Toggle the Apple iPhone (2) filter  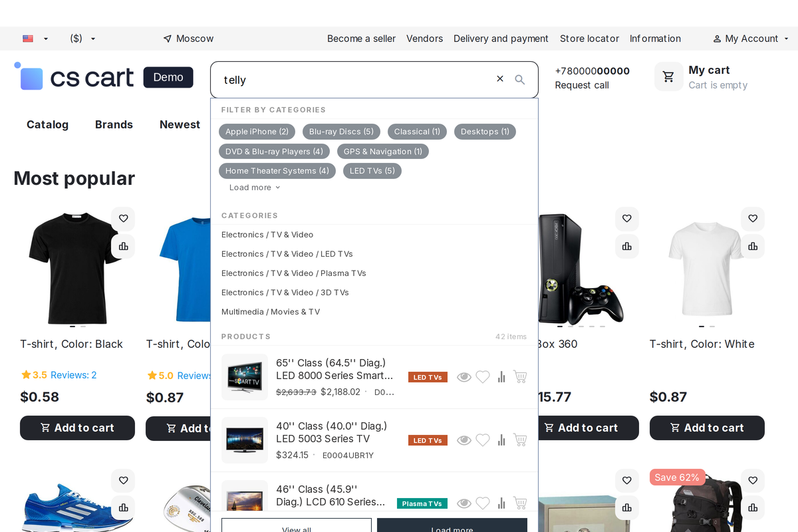pyautogui.click(x=257, y=132)
